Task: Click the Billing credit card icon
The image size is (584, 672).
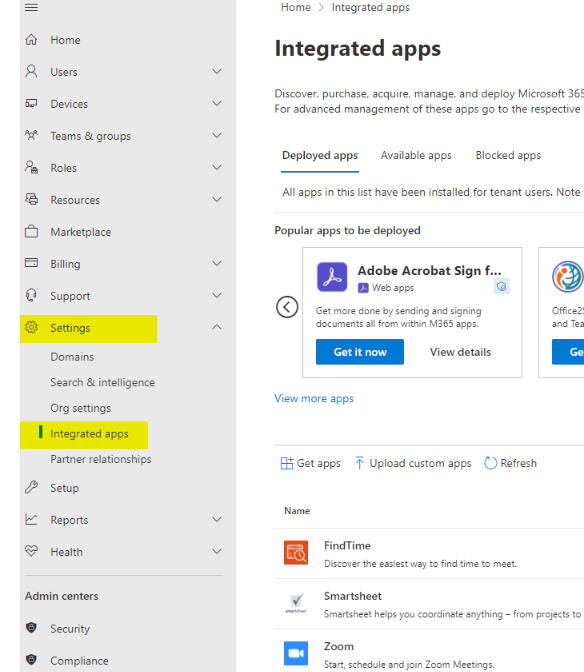Action: [x=31, y=263]
